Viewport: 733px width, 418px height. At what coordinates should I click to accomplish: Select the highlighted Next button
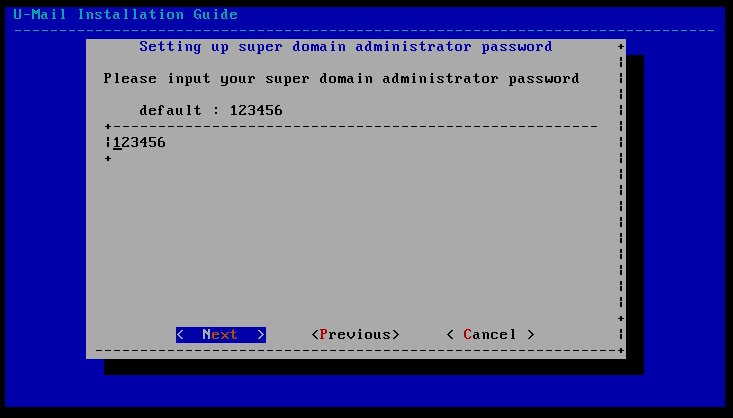(221, 335)
